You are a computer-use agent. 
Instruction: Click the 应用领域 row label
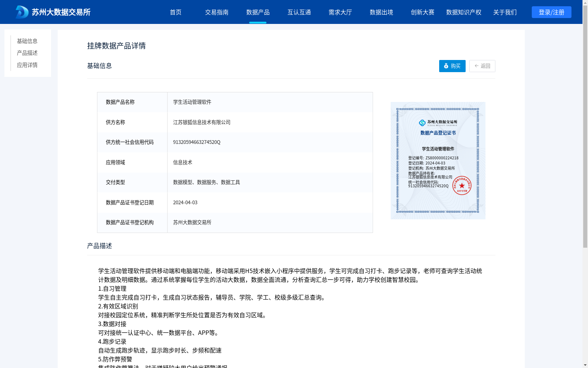click(x=115, y=162)
